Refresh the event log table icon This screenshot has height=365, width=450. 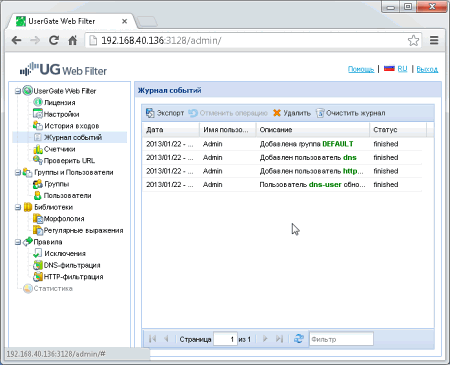pyautogui.click(x=299, y=339)
